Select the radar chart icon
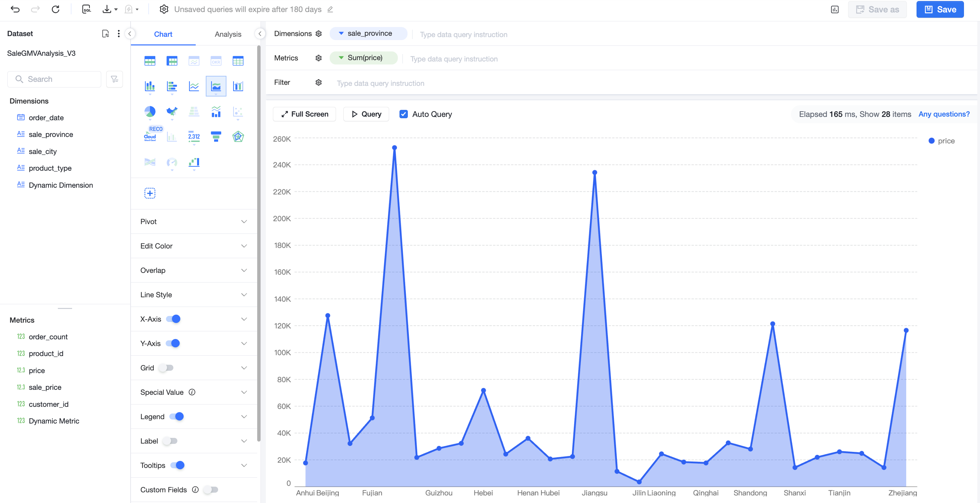This screenshot has width=980, height=503. [238, 137]
